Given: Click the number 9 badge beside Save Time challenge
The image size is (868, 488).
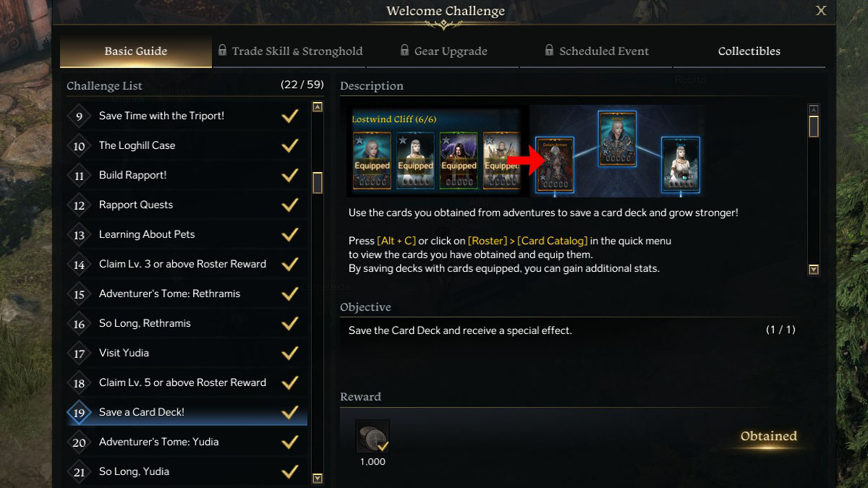Looking at the screenshot, I should 79,116.
